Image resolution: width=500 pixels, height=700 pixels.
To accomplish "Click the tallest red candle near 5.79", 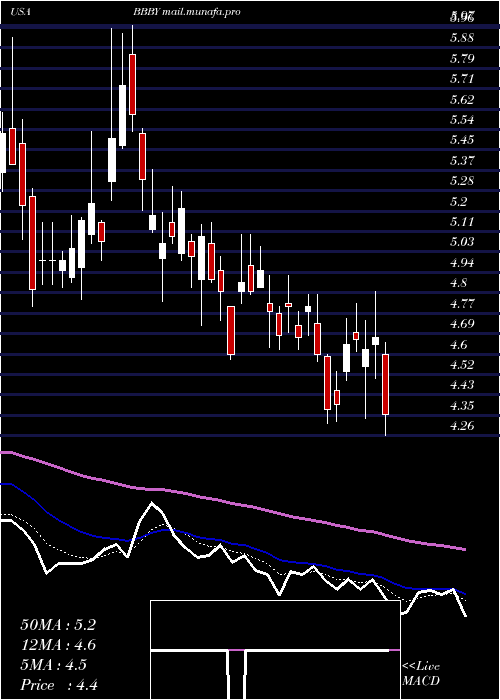I will click(132, 84).
